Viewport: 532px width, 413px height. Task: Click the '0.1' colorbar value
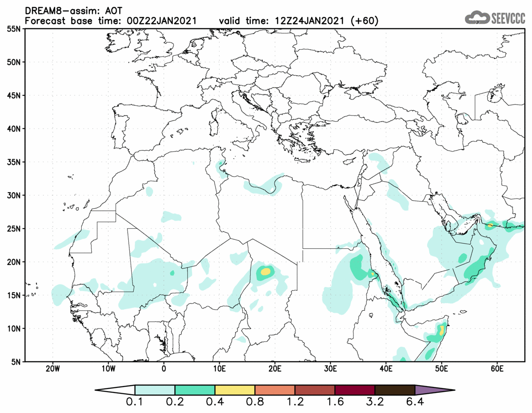point(134,402)
